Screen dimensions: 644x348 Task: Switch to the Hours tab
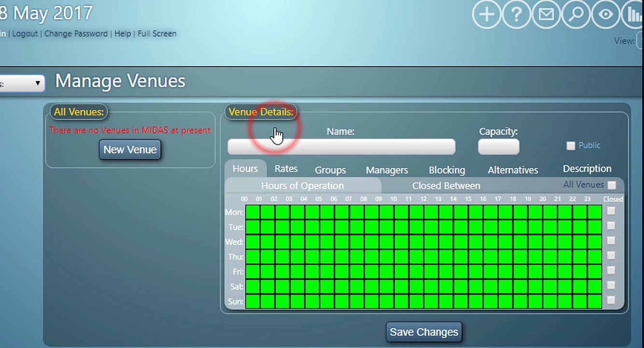245,169
